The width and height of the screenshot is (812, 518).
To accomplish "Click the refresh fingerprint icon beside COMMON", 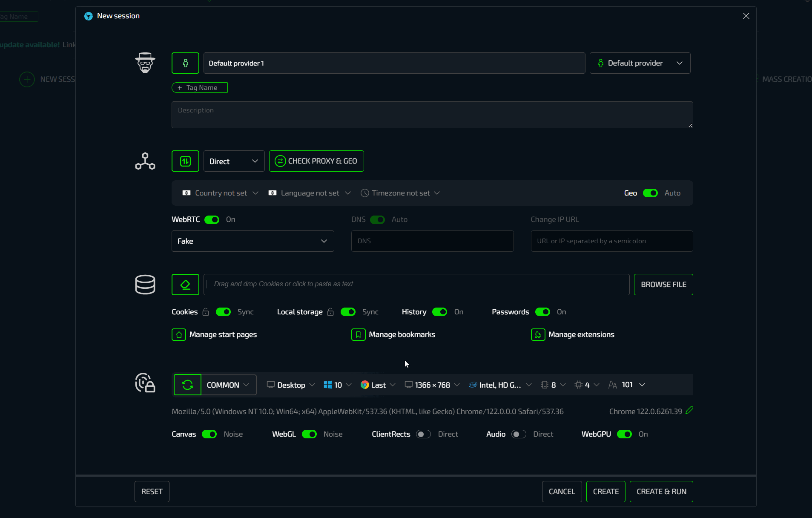I will pos(187,385).
